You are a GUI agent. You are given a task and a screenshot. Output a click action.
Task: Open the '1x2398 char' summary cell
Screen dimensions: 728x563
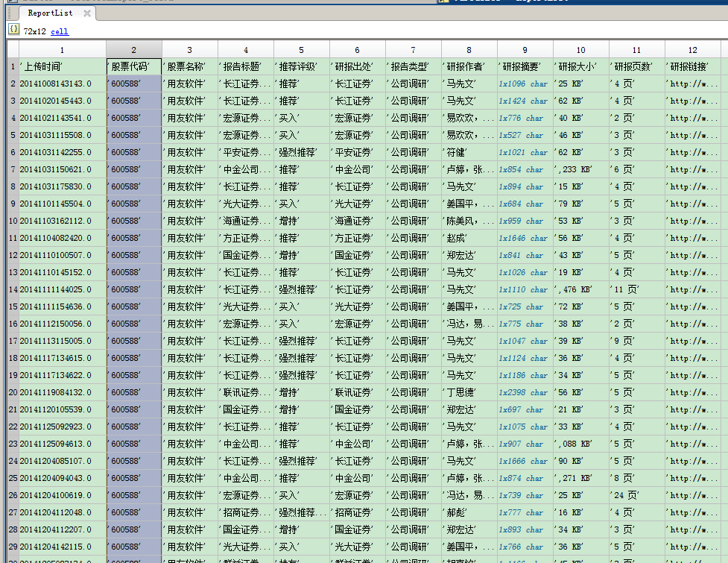(525, 392)
